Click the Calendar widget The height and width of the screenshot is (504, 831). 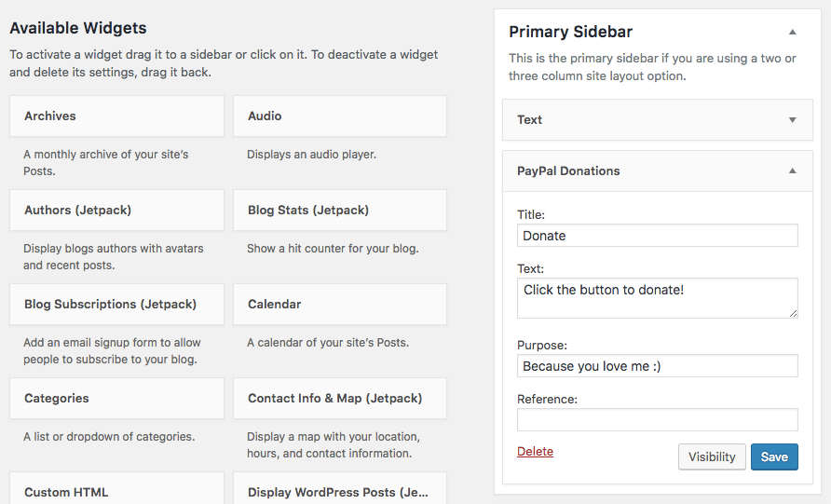coord(339,305)
